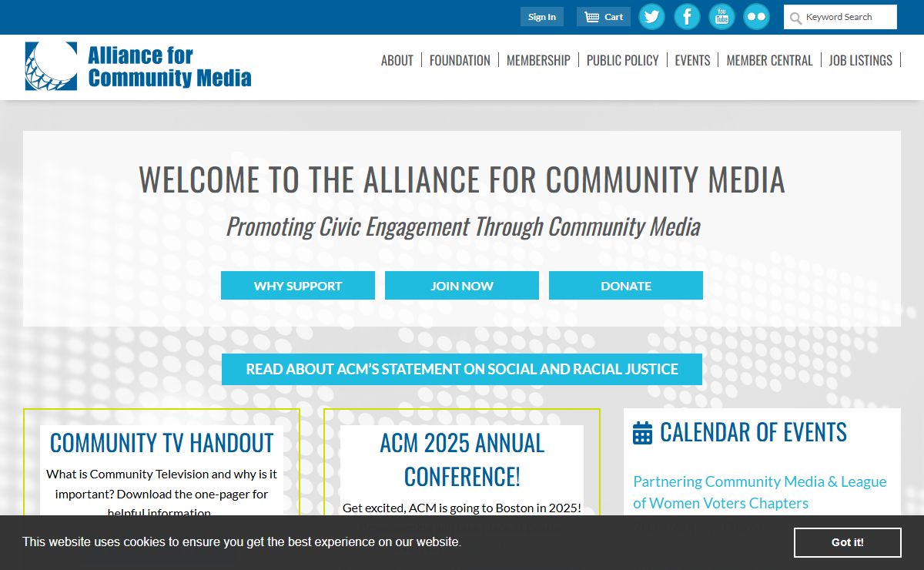The image size is (924, 570).
Task: Open the Events menu
Action: coord(692,60)
